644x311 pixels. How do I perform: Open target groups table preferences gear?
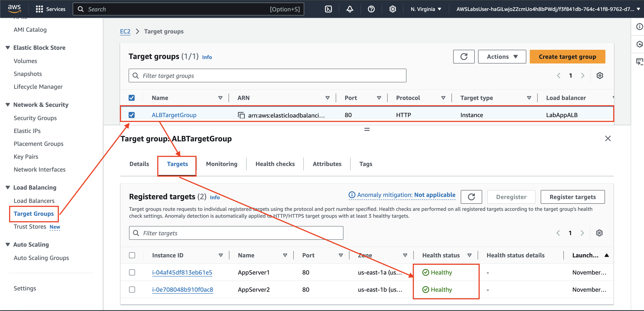(x=599, y=75)
